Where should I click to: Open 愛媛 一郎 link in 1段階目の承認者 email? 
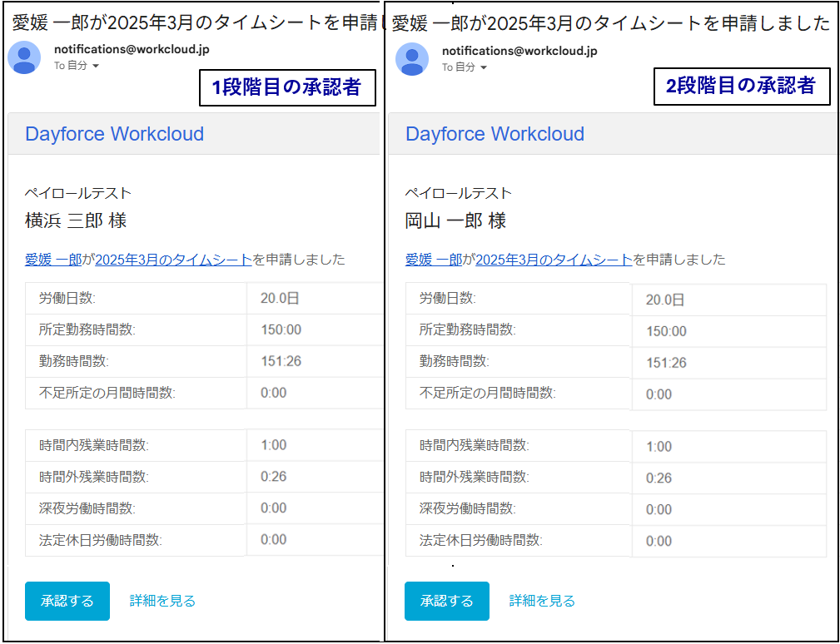click(53, 260)
